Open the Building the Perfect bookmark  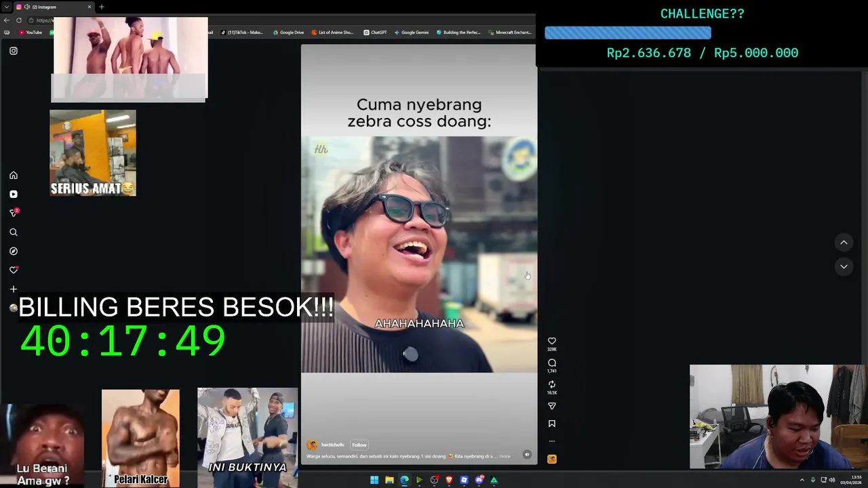coord(458,33)
